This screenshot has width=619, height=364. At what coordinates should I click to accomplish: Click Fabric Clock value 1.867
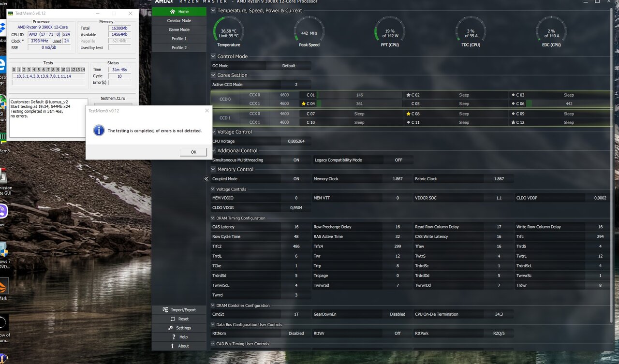[x=499, y=179]
